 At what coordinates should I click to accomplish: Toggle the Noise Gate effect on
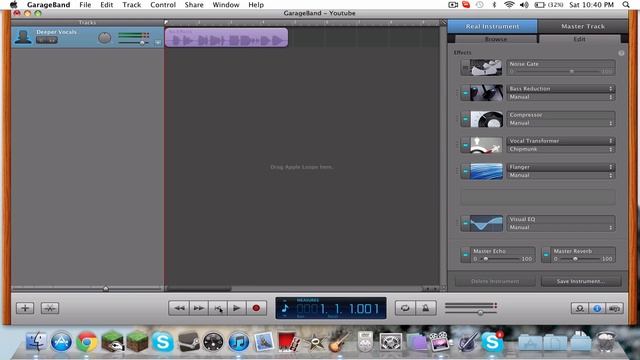click(465, 67)
